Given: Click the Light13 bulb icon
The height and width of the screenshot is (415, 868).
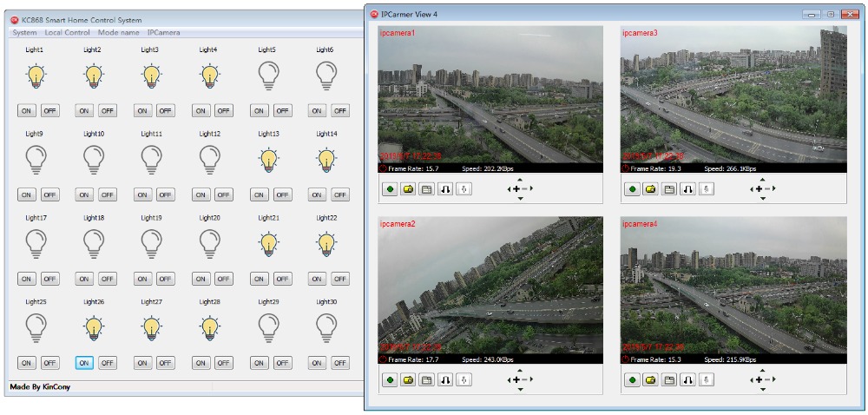Looking at the screenshot, I should [x=268, y=160].
